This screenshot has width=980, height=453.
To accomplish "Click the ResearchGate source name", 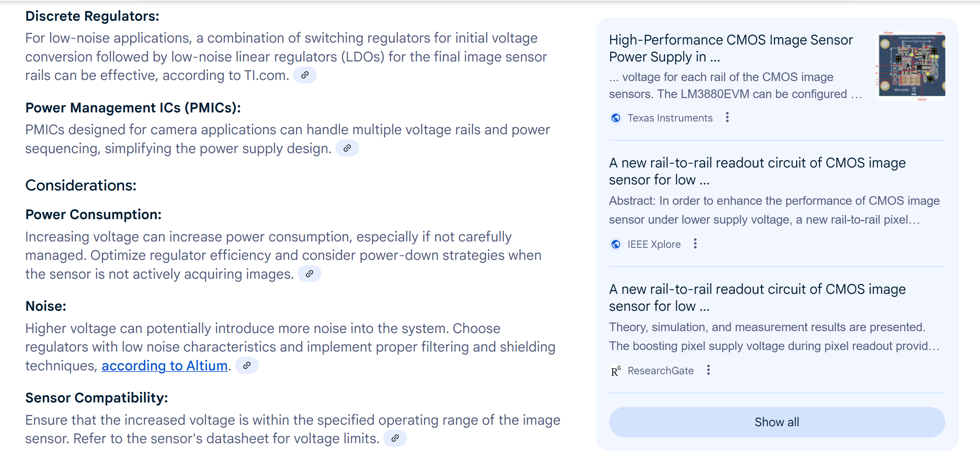I will 661,370.
